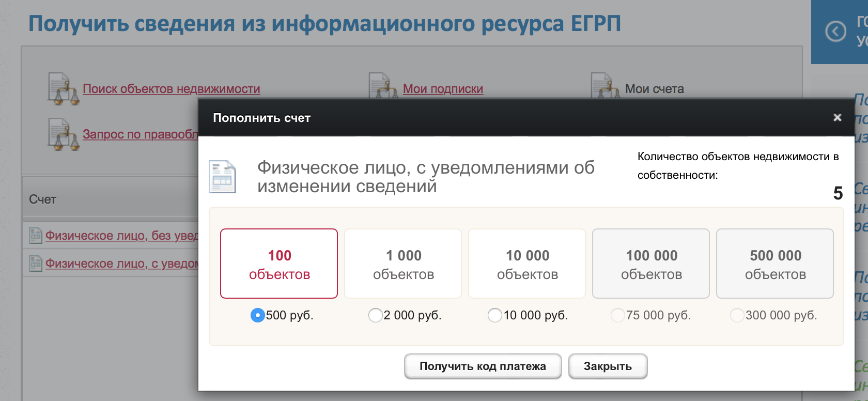This screenshot has height=401, width=868.
Task: Select the 2 000 руб. radio button
Action: click(x=376, y=315)
